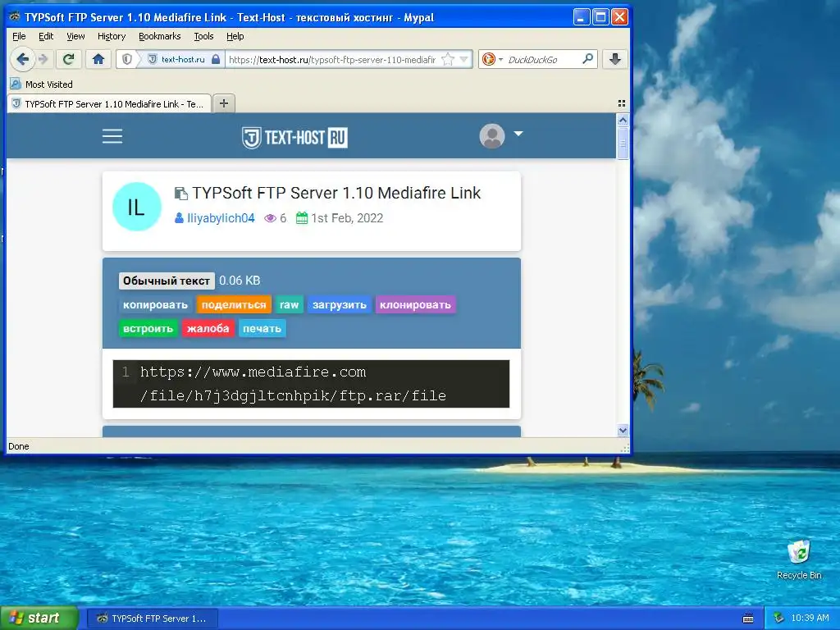The width and height of the screenshot is (840, 630).
Task: Open the Windows Start button
Action: [39, 619]
